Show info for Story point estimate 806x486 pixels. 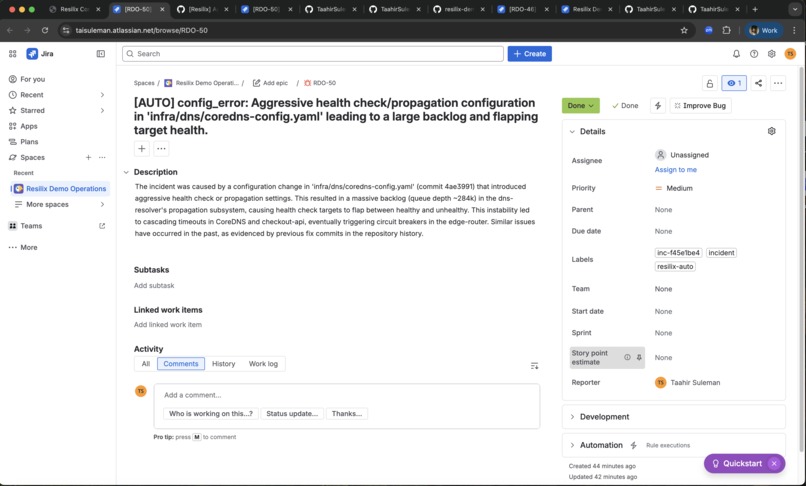627,357
